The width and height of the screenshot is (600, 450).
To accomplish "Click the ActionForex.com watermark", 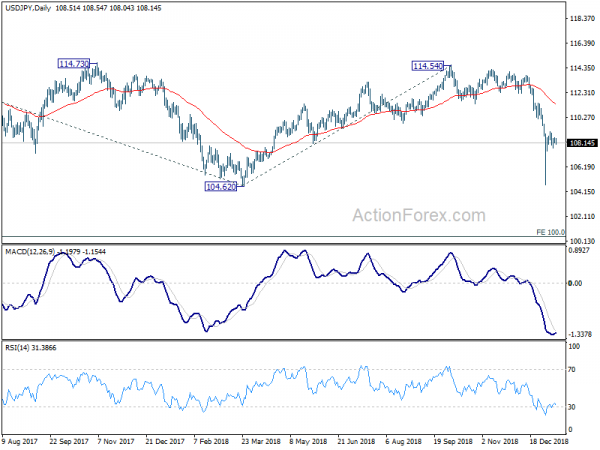I will pos(419,215).
